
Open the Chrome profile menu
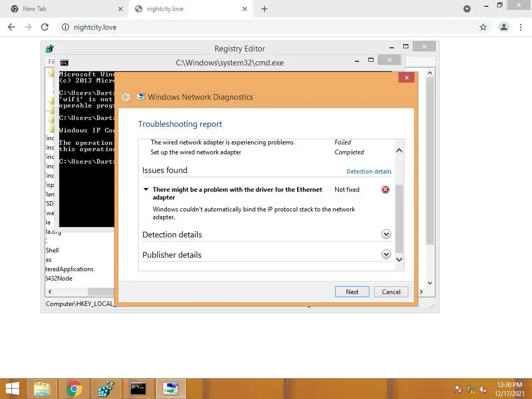(504, 27)
